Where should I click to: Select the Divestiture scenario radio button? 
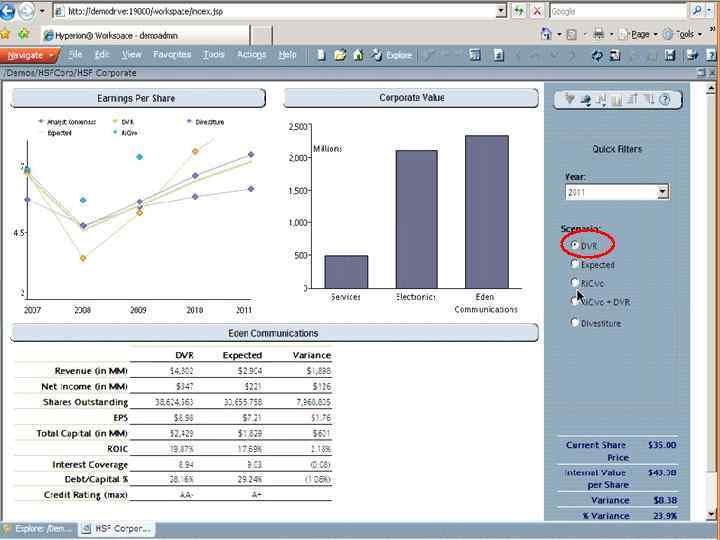[574, 322]
